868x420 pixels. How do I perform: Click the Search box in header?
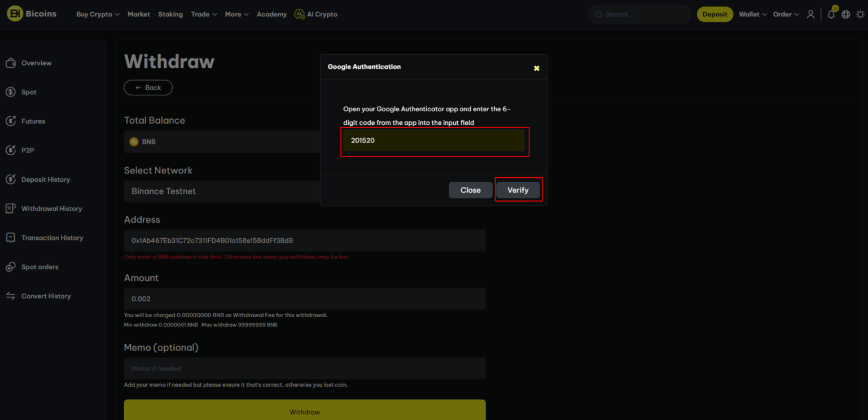click(639, 14)
